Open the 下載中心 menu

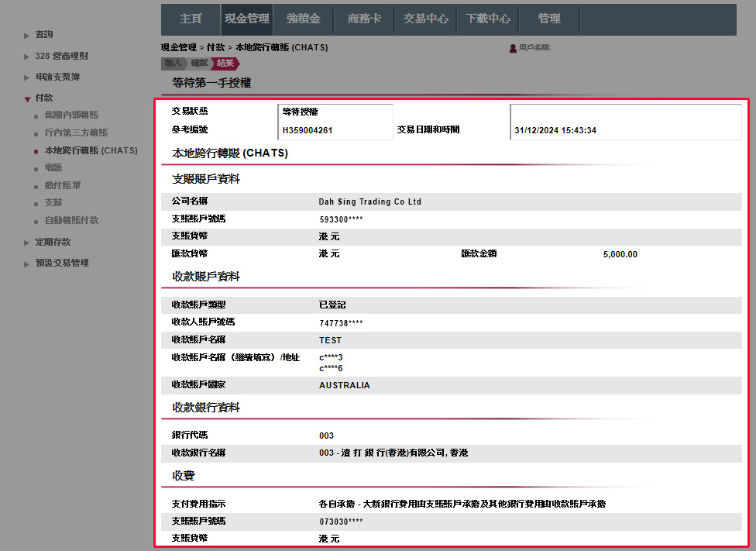tap(487, 19)
